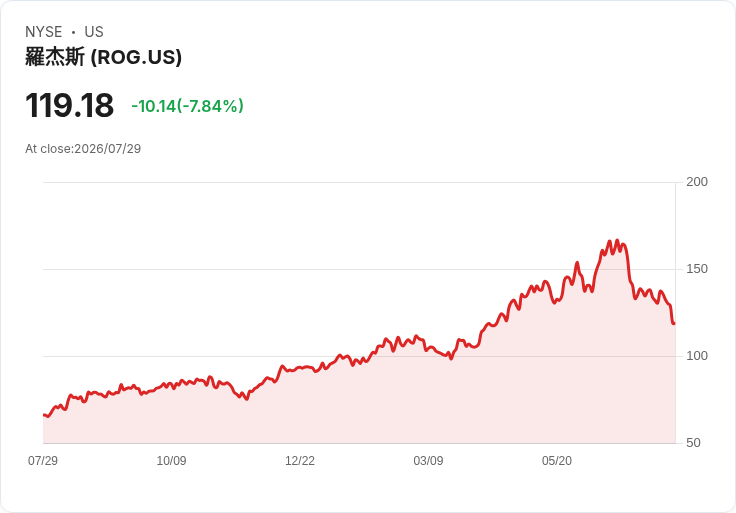Click the starting point of the price line
This screenshot has height=513, width=736.
44,415
